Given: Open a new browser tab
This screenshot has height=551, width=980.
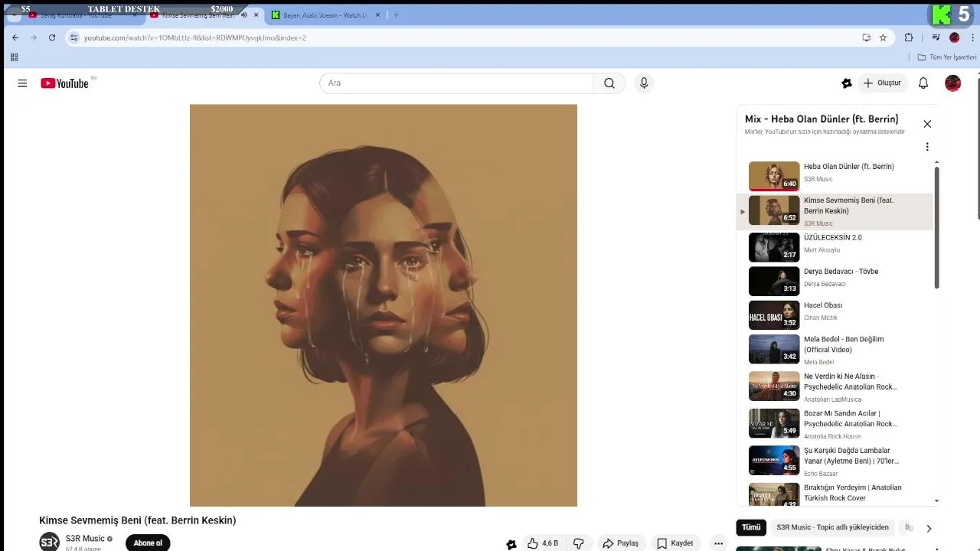Looking at the screenshot, I should [x=396, y=15].
